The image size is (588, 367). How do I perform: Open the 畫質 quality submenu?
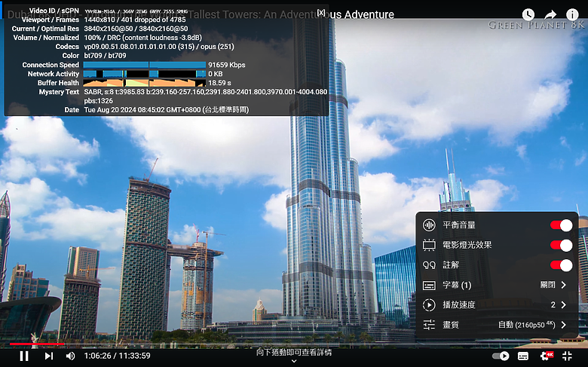point(497,325)
